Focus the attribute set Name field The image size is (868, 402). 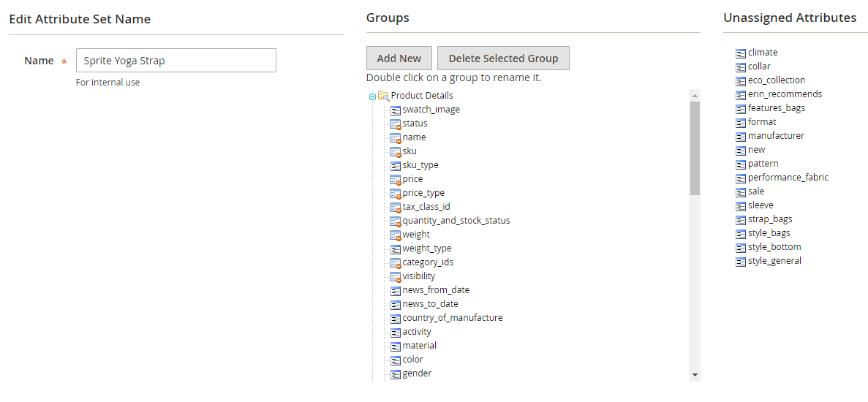click(x=176, y=60)
